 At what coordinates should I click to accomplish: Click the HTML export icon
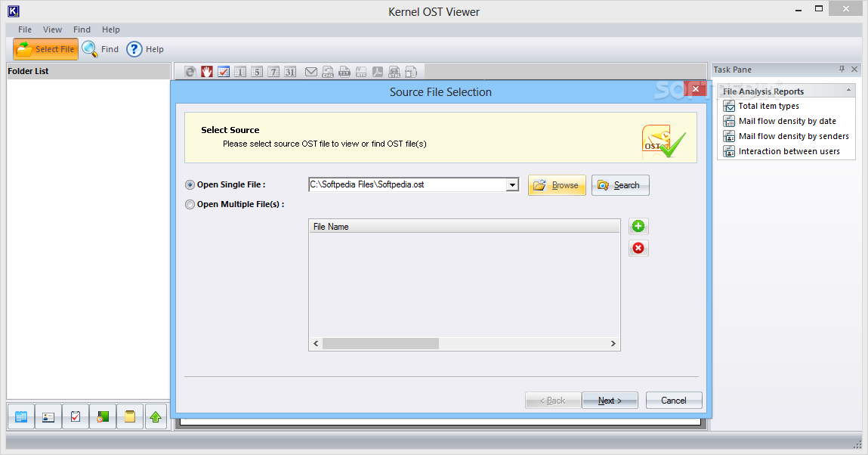point(394,71)
